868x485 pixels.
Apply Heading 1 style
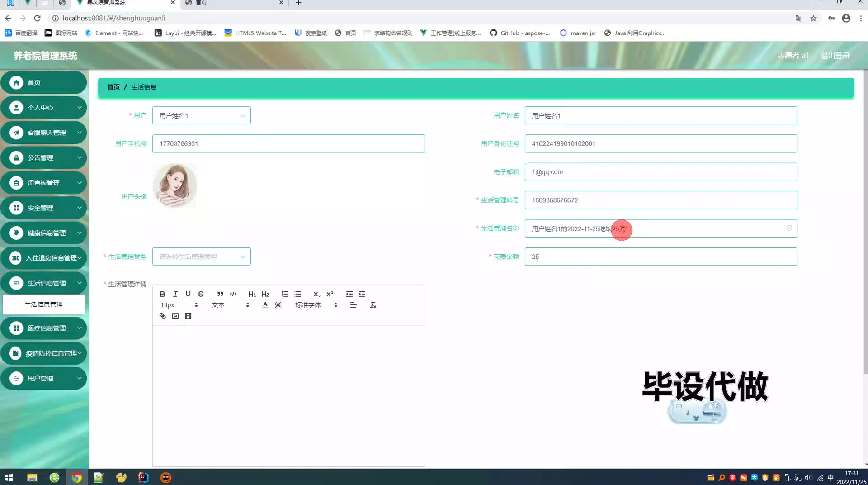[x=252, y=294]
